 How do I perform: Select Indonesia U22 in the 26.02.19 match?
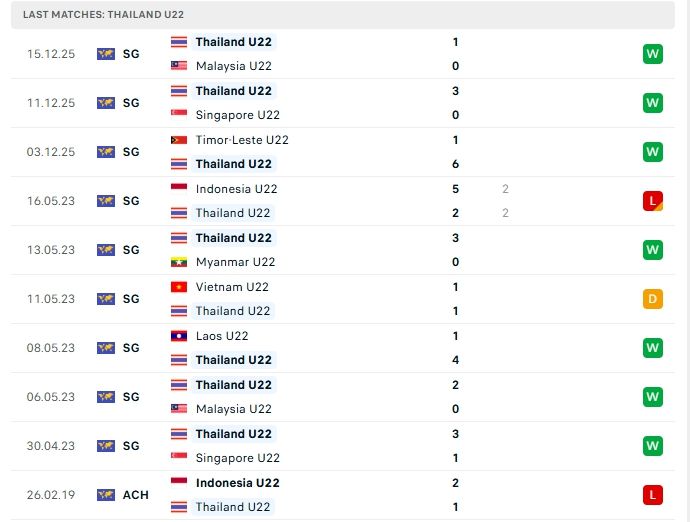point(237,483)
